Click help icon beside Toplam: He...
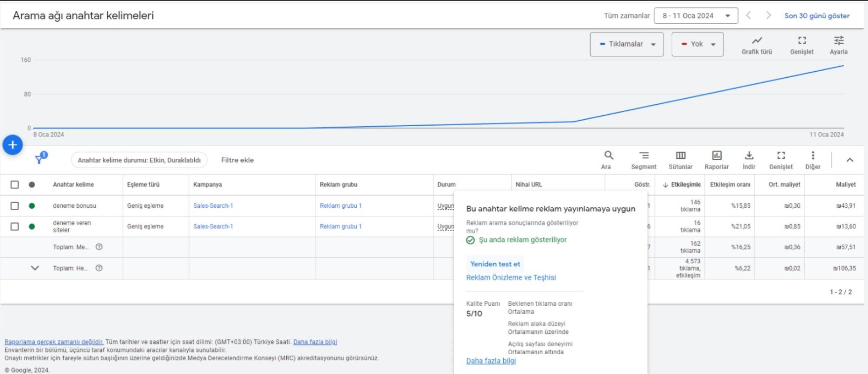This screenshot has width=868, height=374. tap(99, 268)
